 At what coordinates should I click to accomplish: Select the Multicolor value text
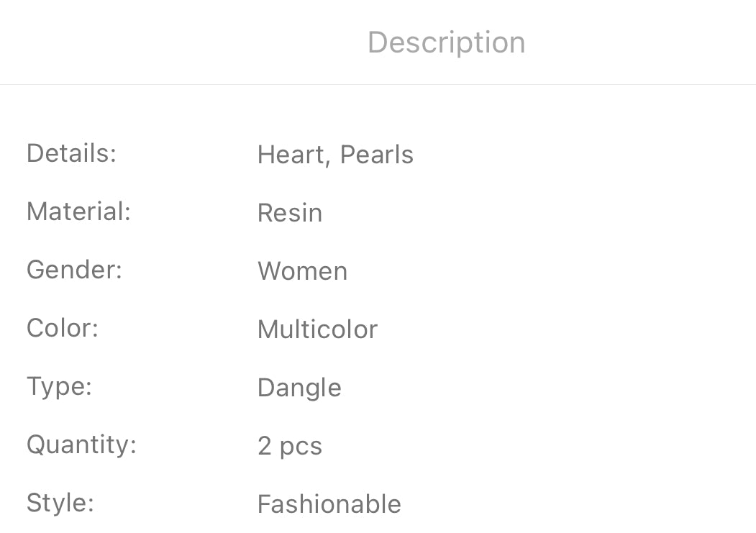tap(317, 329)
